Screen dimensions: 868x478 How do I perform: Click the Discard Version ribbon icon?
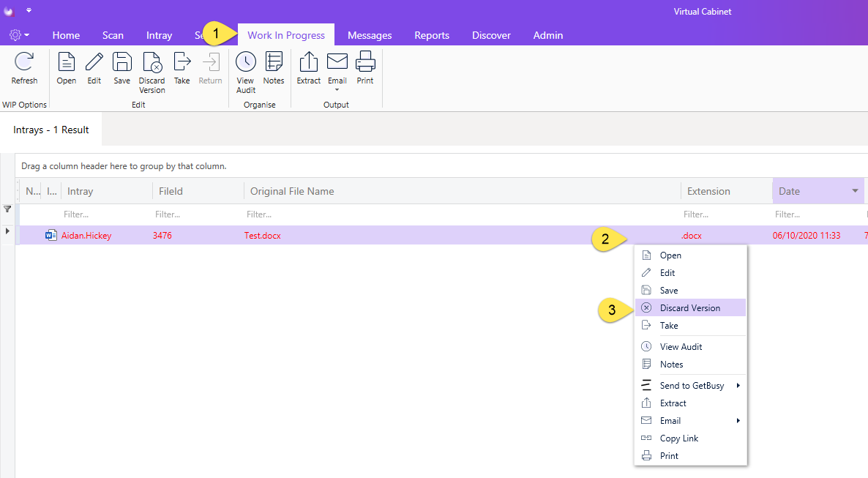[151, 62]
